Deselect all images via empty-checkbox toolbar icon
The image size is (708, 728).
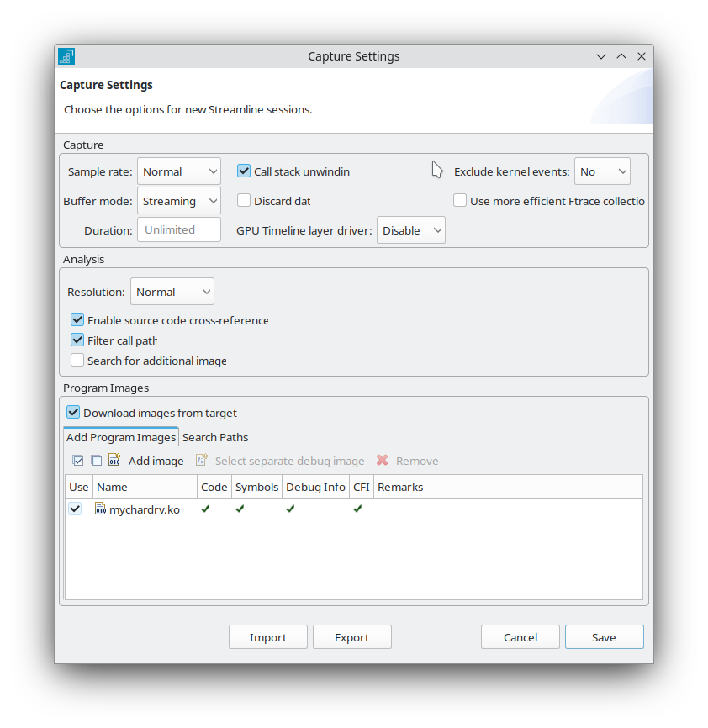(x=96, y=461)
